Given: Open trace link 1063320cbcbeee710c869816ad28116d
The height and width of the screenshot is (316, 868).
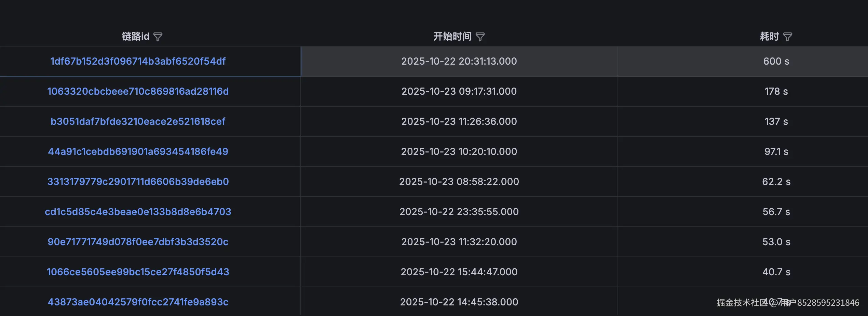Looking at the screenshot, I should click(x=138, y=91).
